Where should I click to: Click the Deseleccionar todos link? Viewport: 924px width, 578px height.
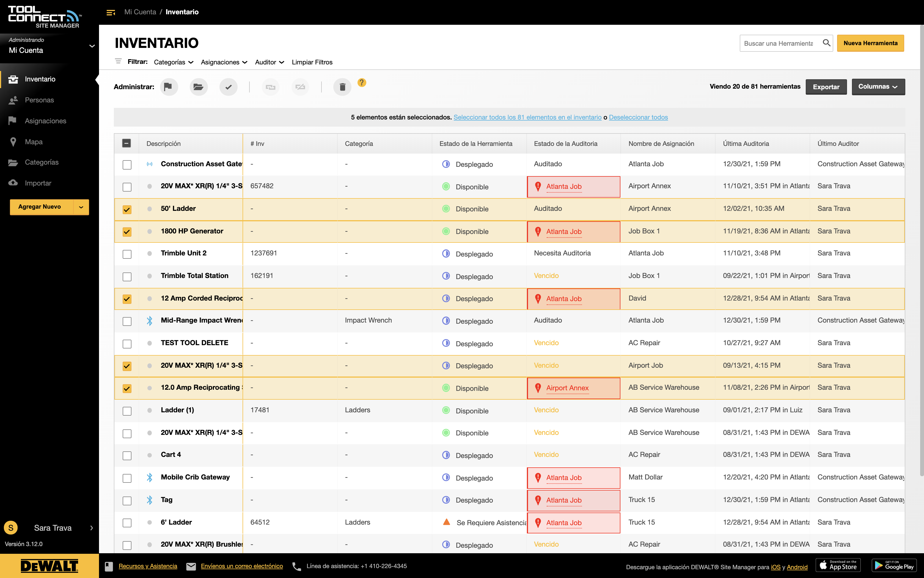638,117
